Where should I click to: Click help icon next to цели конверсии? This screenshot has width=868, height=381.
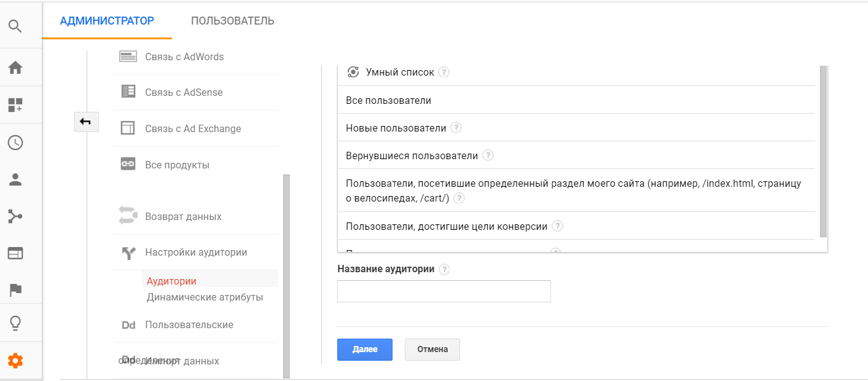pyautogui.click(x=557, y=226)
